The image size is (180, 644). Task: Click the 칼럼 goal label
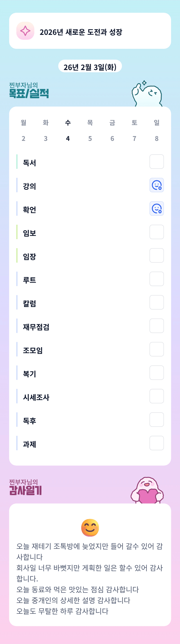[x=30, y=303]
